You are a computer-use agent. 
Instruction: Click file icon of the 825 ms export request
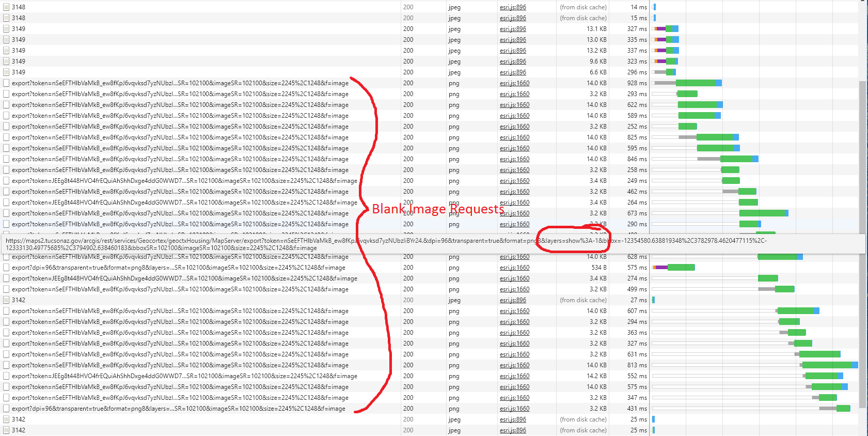(6, 137)
